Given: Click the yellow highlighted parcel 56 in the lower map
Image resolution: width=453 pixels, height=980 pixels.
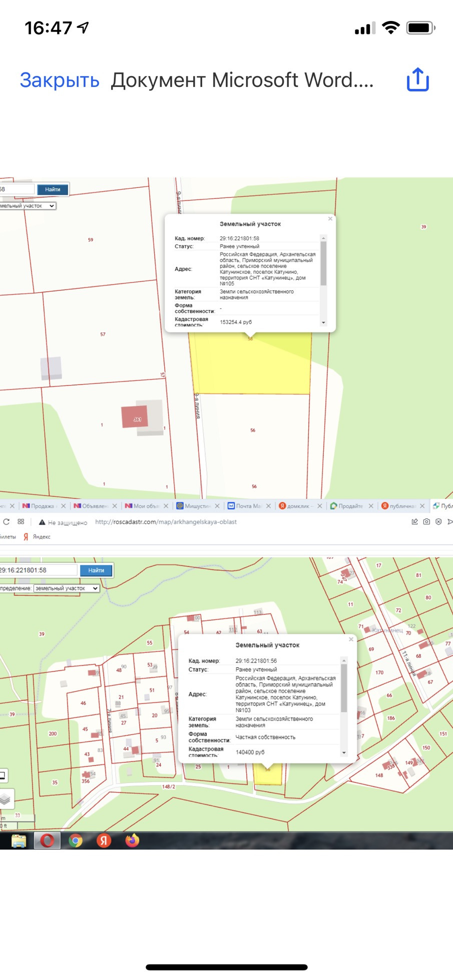Looking at the screenshot, I should click(268, 774).
